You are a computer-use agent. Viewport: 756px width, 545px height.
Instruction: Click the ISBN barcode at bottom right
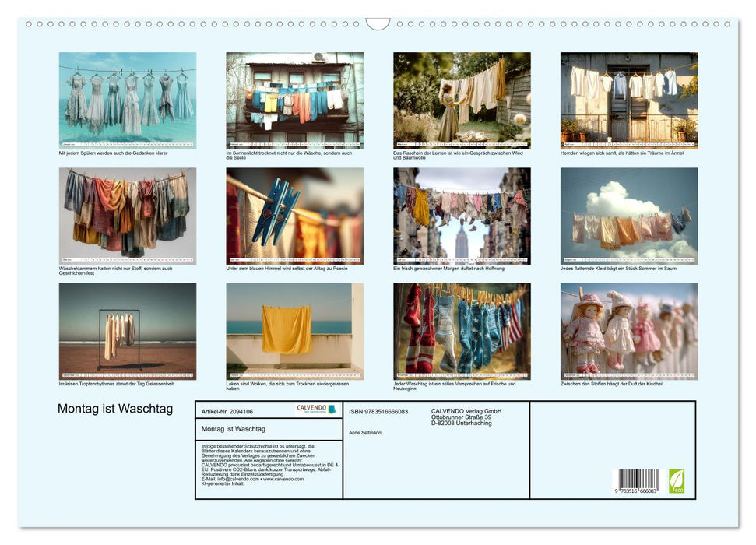[638, 481]
